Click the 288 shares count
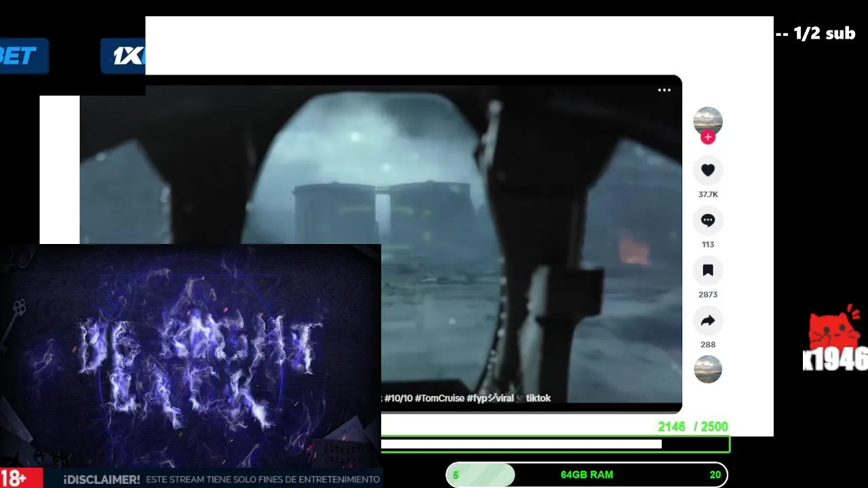868x488 pixels. [708, 345]
